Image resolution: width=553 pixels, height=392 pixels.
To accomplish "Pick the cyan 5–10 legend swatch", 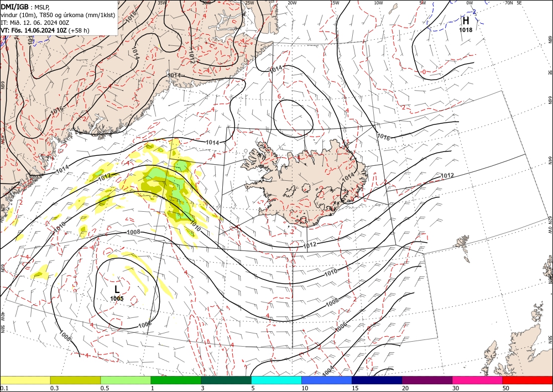I will (x=276, y=380).
